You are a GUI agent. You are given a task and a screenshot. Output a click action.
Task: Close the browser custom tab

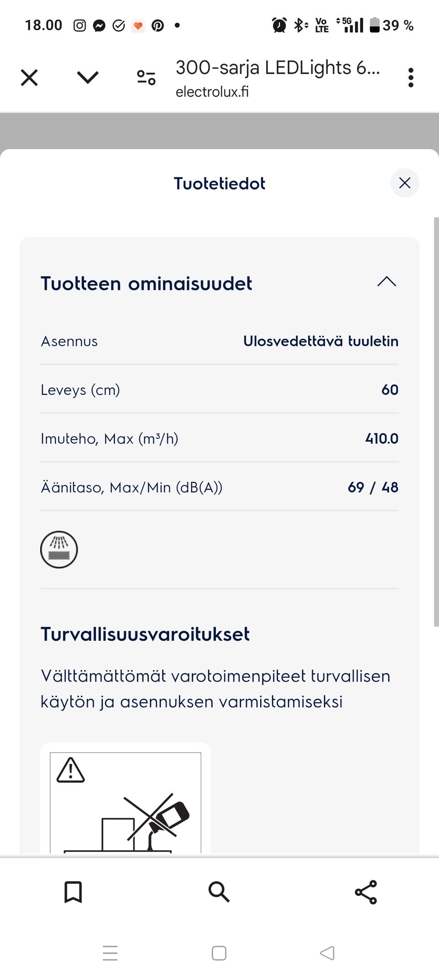pyautogui.click(x=29, y=78)
